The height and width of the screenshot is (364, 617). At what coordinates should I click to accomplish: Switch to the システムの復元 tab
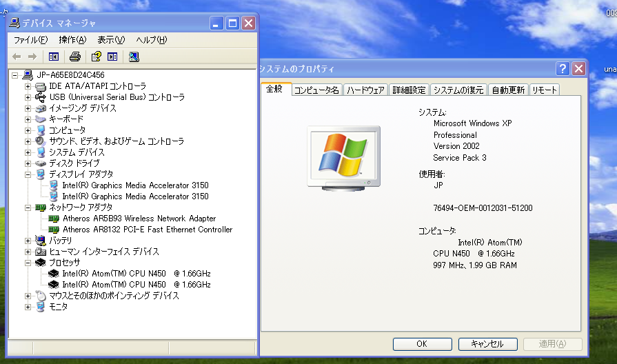click(x=458, y=90)
